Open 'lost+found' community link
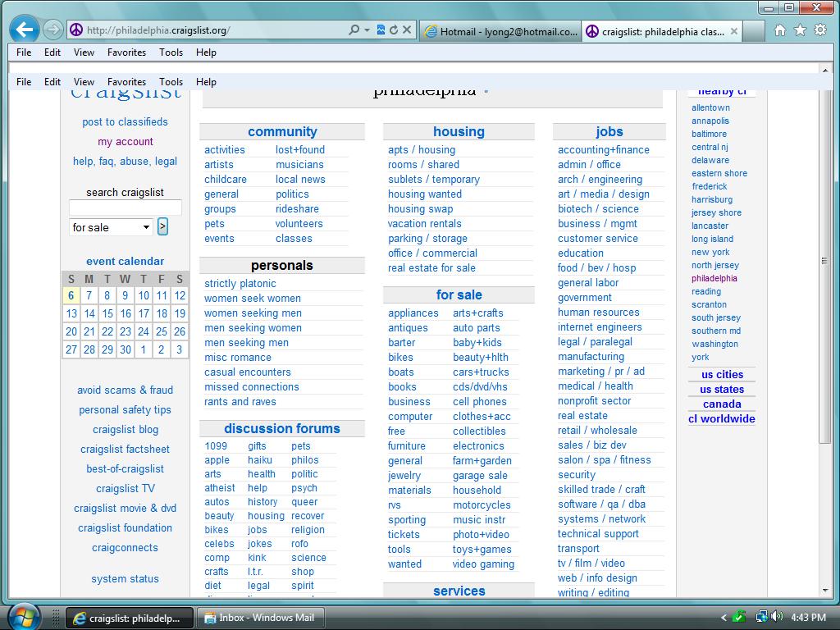 tap(300, 150)
